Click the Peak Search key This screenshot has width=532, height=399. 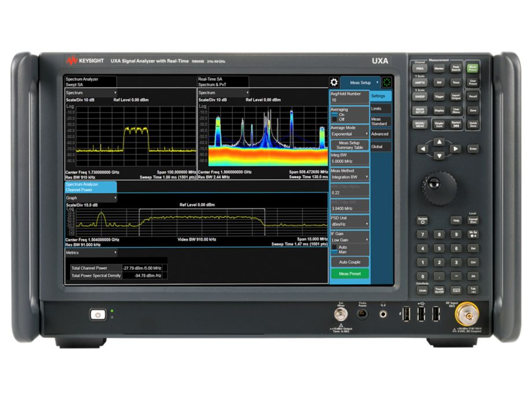coord(456,68)
